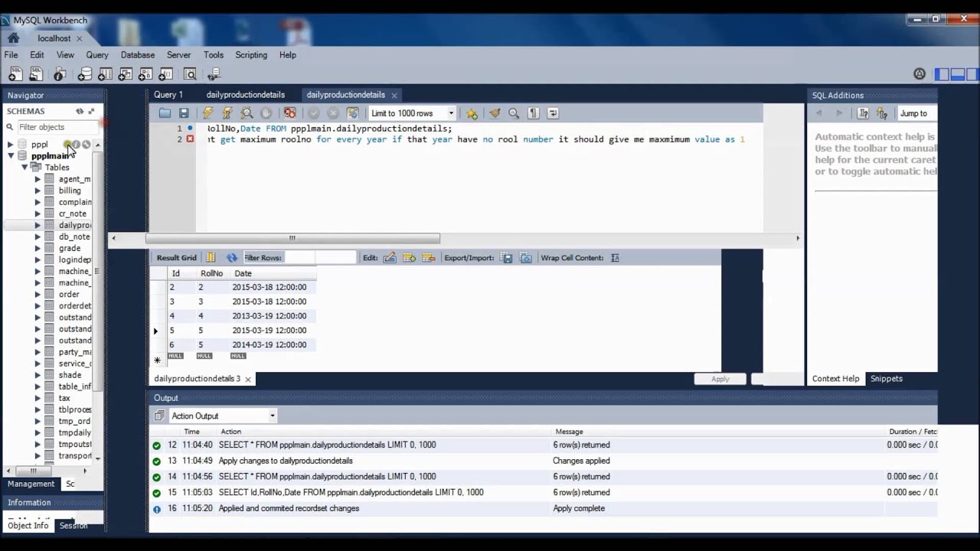
Task: Expand the cr_note table node
Action: 38,214
